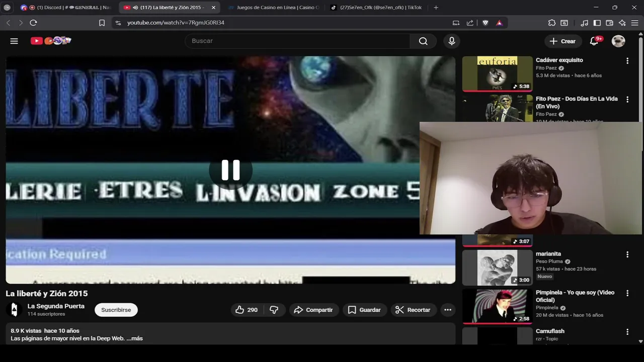Viewport: 644px width, 362px height.
Task: Open the Camuflash video title
Action: (x=550, y=331)
